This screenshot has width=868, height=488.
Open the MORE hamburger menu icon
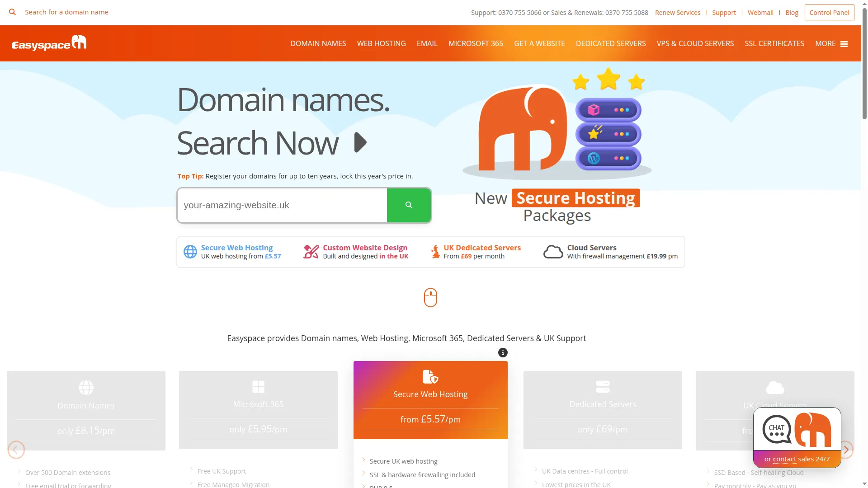pos(844,44)
